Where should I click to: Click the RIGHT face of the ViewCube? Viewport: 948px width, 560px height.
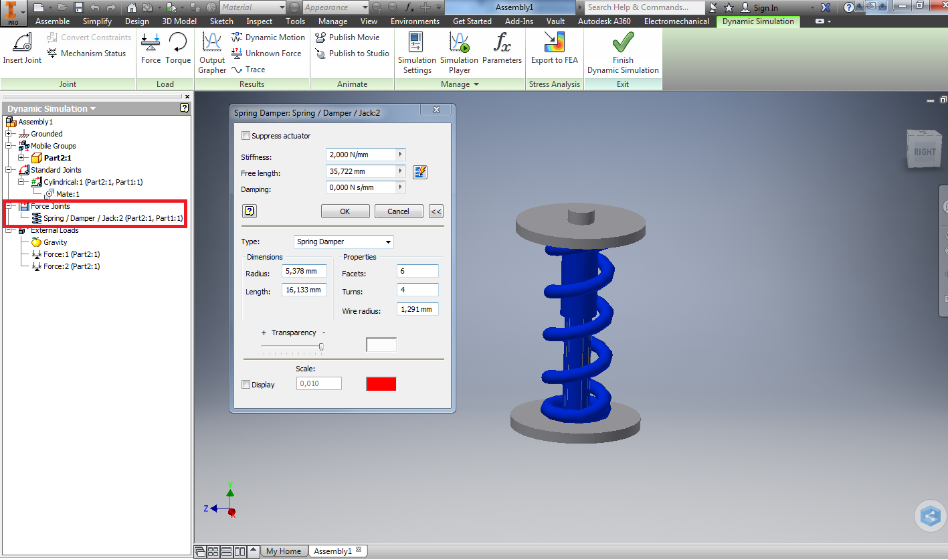[x=924, y=151]
